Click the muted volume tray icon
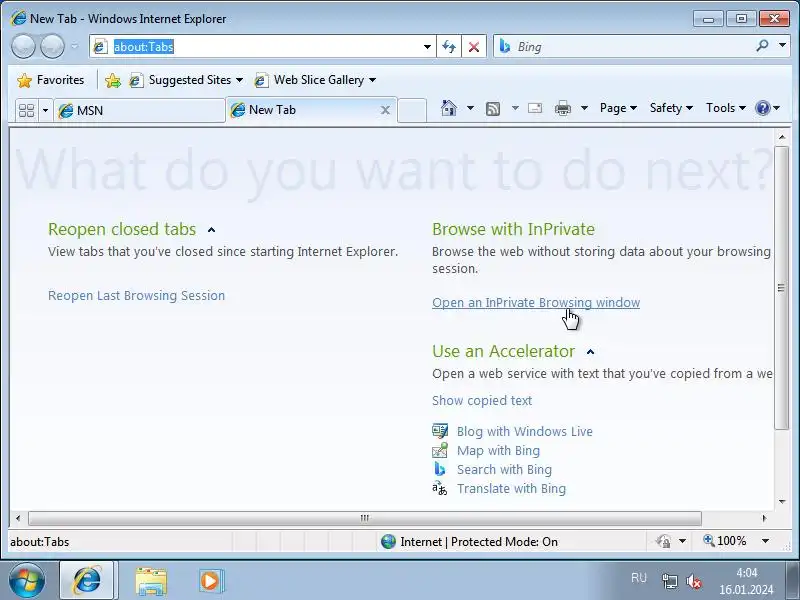The height and width of the screenshot is (600, 800). pos(693,581)
